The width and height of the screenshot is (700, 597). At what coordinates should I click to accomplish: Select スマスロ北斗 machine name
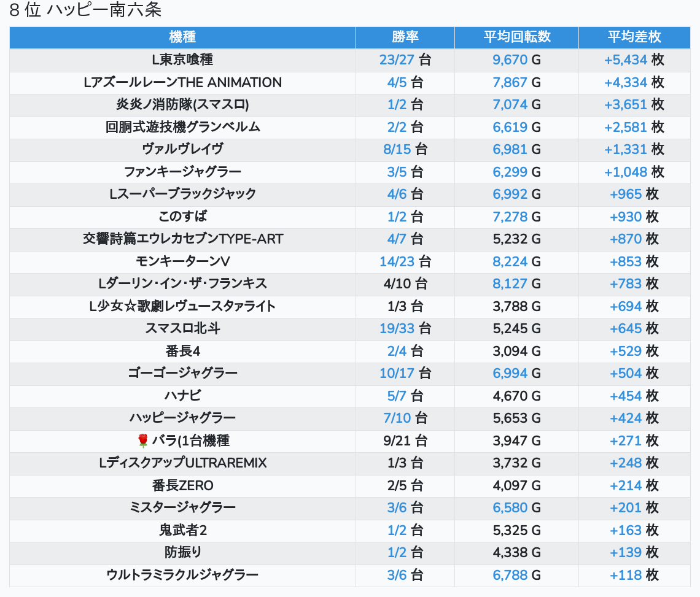tap(182, 329)
